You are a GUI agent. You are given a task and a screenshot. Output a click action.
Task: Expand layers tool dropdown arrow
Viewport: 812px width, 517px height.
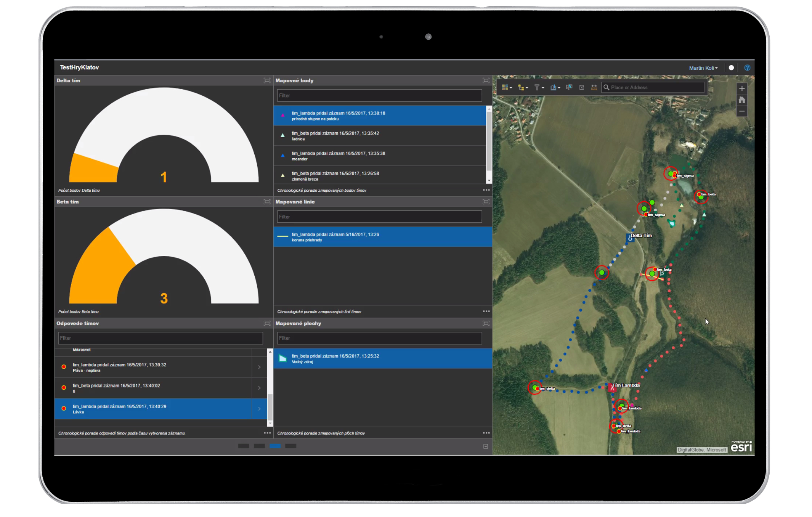[527, 88]
